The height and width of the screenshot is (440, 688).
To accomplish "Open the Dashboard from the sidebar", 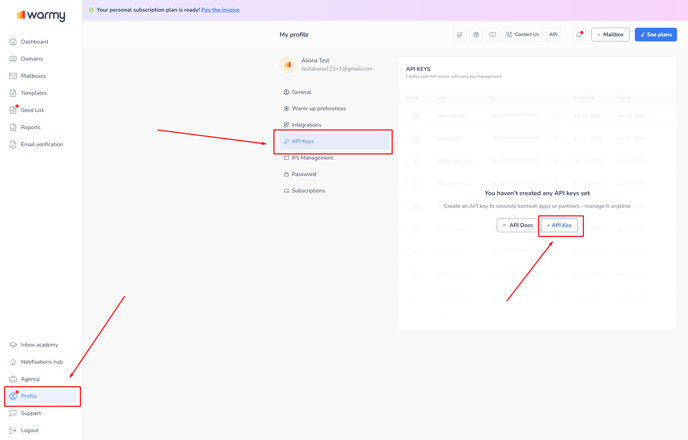I will point(34,42).
